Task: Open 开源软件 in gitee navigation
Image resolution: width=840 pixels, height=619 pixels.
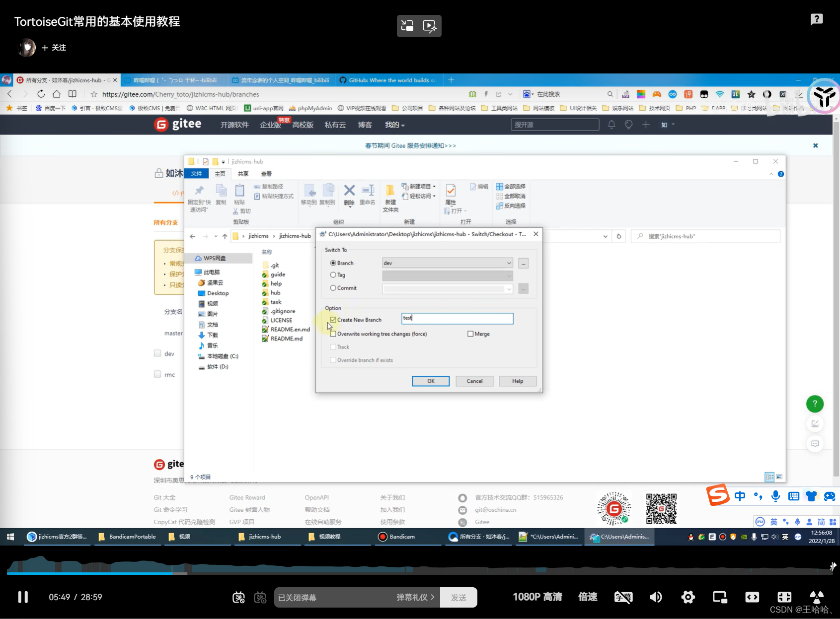Action: coord(234,125)
